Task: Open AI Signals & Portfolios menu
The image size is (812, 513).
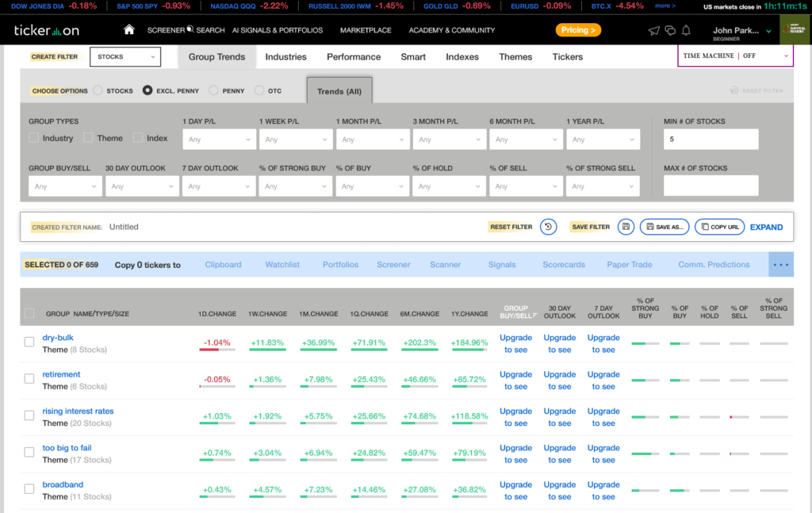Action: (x=278, y=31)
